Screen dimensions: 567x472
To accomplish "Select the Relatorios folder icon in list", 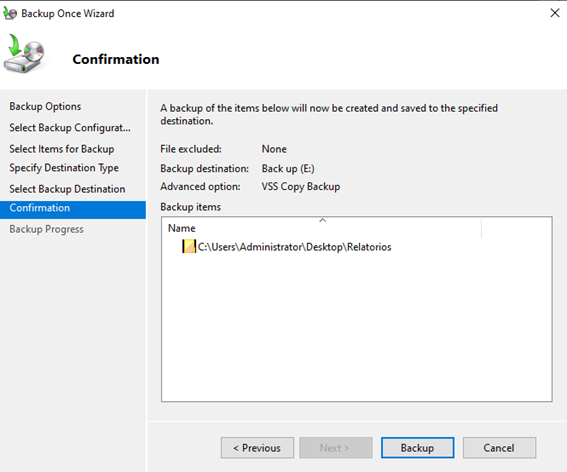I will (189, 247).
